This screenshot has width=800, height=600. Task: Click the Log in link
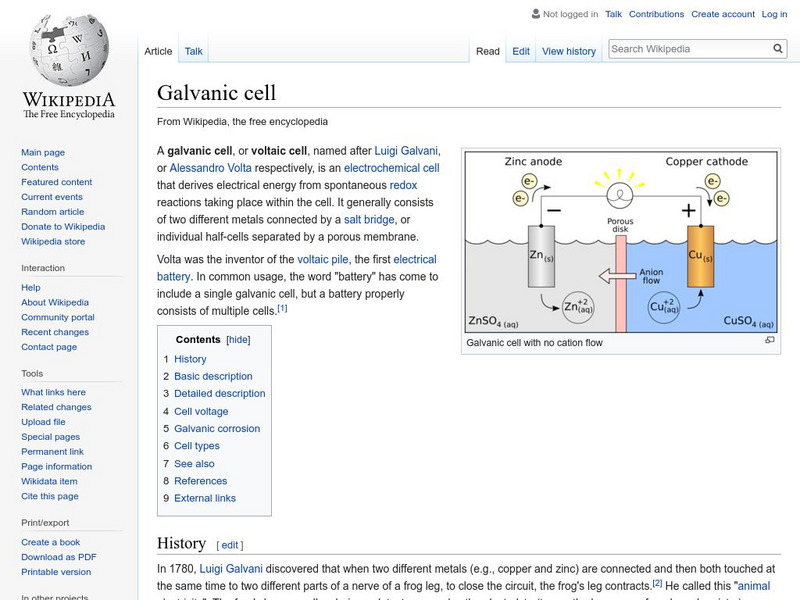pos(774,14)
